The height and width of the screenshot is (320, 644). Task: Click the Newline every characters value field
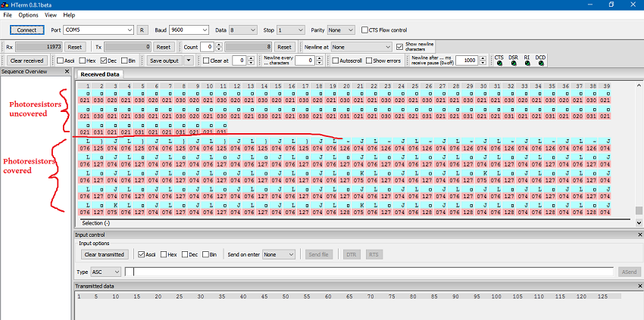click(x=305, y=61)
